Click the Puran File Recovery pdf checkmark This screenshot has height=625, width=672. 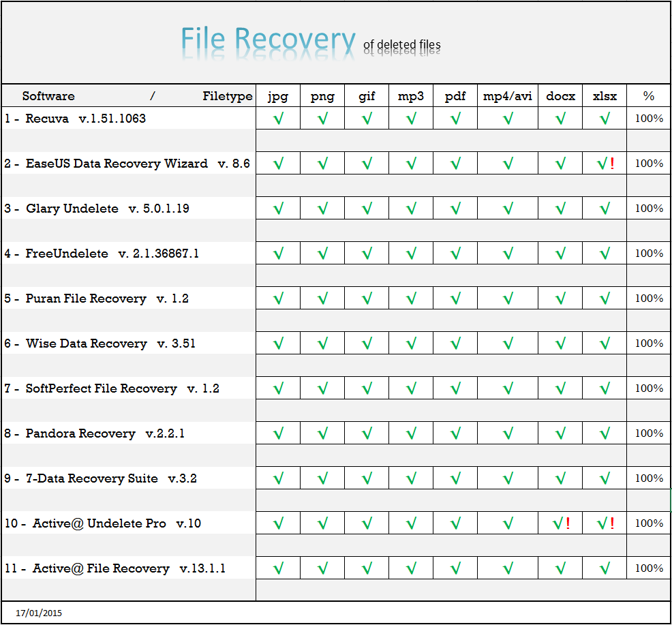tap(455, 299)
